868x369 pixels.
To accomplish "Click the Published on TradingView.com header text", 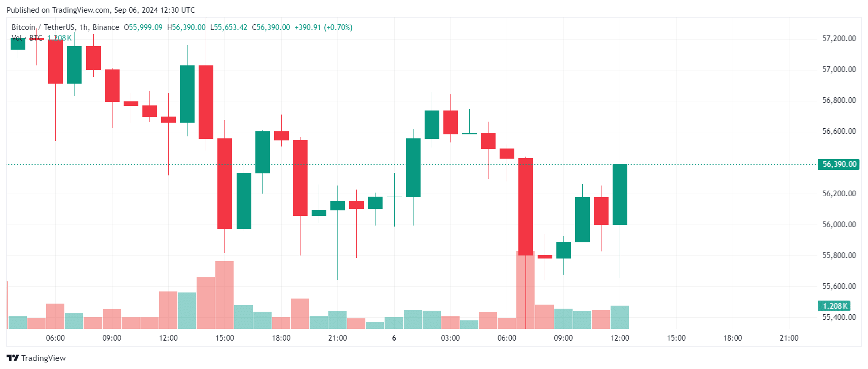I will (x=100, y=10).
